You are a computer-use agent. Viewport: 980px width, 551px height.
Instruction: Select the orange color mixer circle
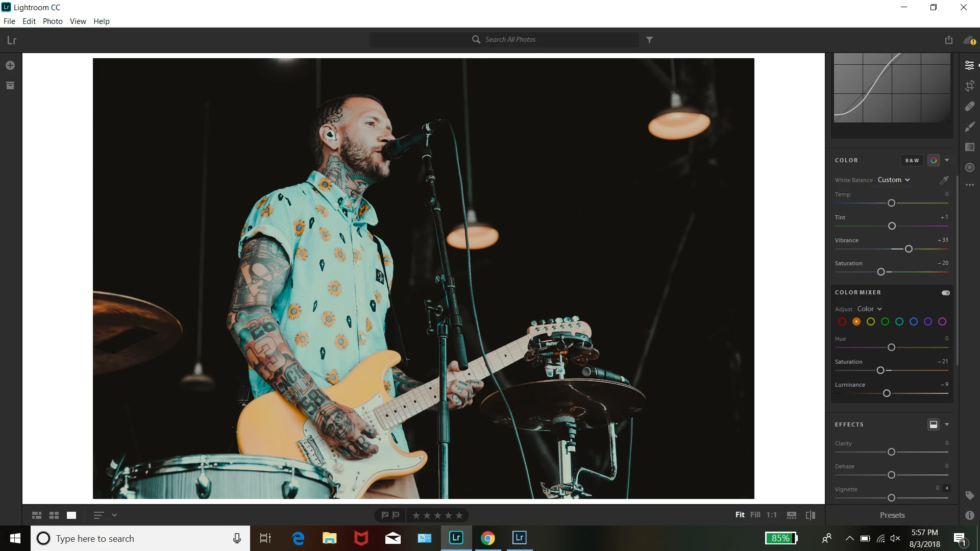tap(856, 321)
